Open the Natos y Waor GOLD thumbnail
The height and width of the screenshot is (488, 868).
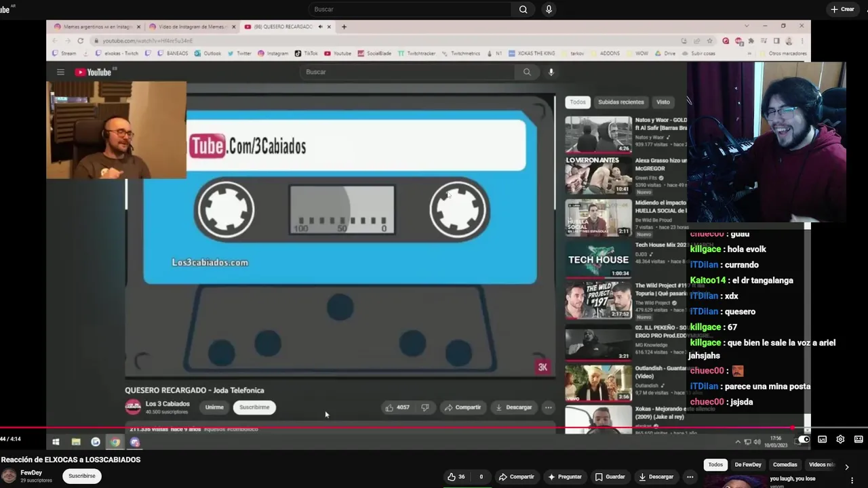coord(598,134)
